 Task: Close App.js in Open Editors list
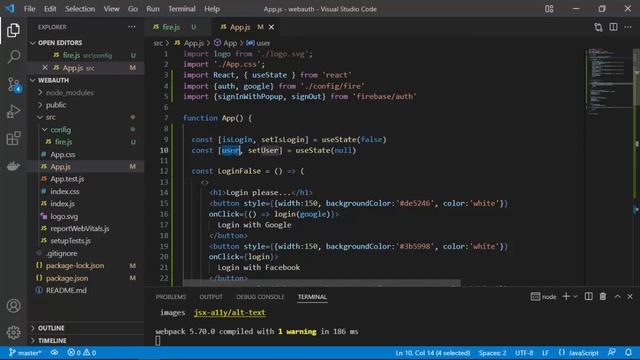coord(45,67)
